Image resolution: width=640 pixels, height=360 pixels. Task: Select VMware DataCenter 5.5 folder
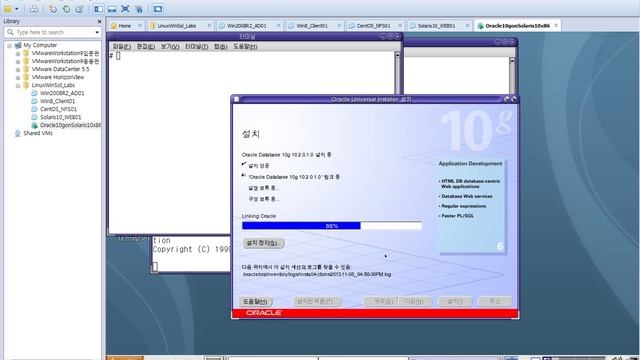pos(60,69)
